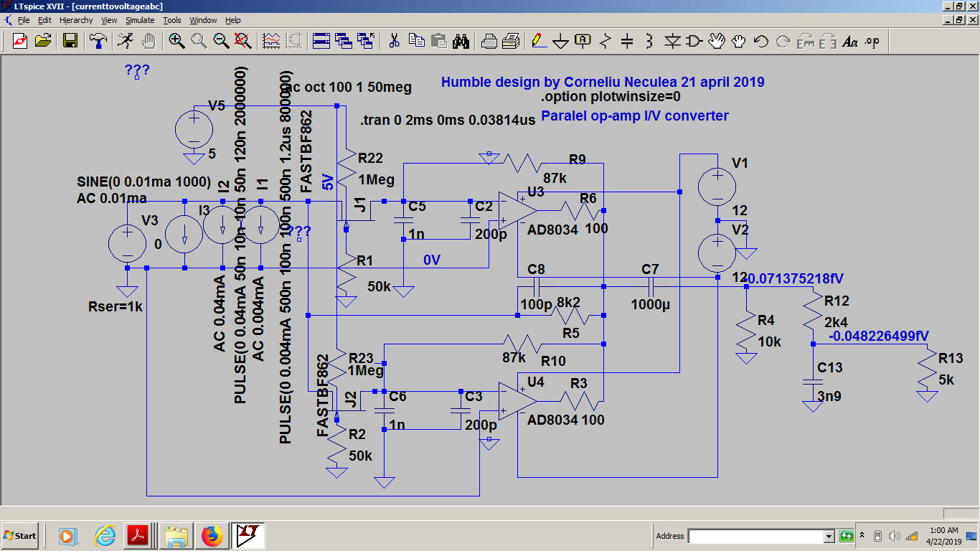The height and width of the screenshot is (551, 980).
Task: Open Adobe Reader from the taskbar
Action: (x=137, y=536)
